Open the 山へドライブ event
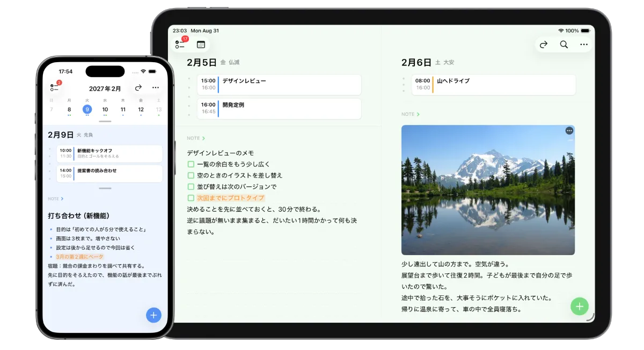Image resolution: width=644 pixels, height=350 pixels. point(494,85)
